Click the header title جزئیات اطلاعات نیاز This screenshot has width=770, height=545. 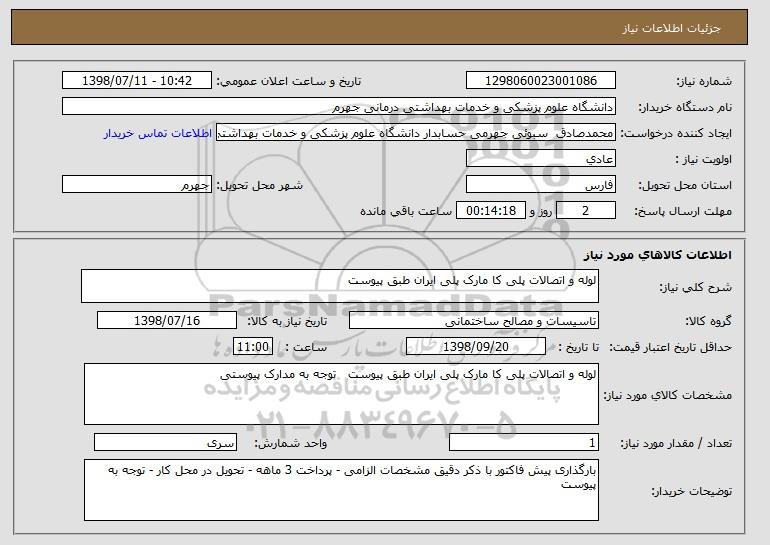click(671, 28)
